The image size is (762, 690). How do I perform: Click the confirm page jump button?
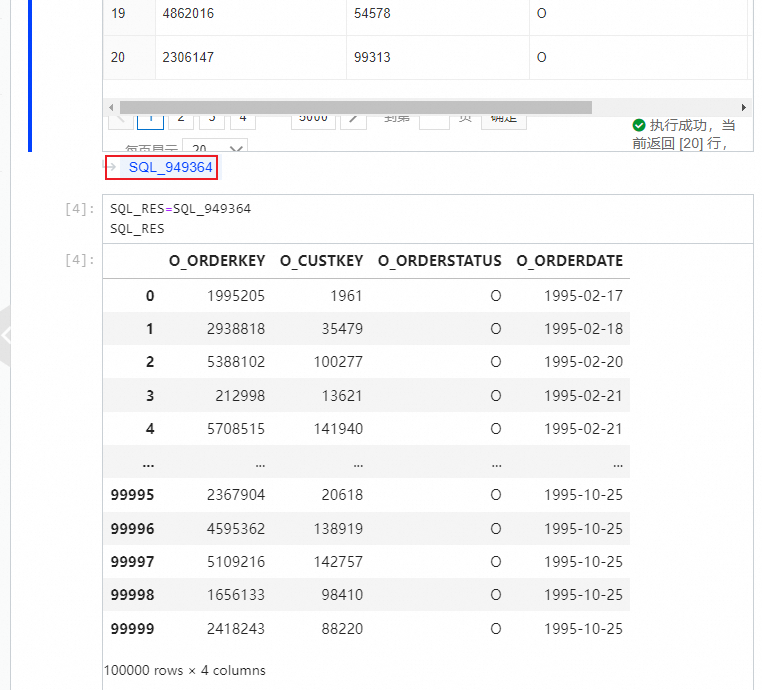tap(503, 122)
